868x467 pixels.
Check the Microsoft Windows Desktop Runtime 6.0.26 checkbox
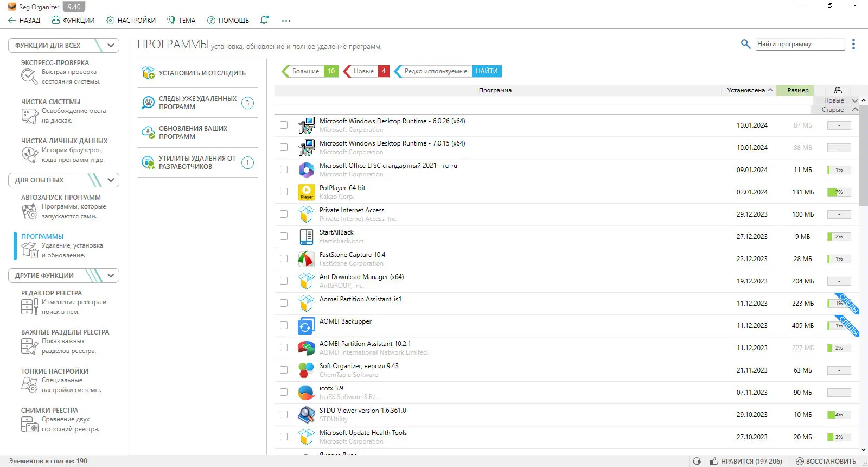[x=284, y=125]
